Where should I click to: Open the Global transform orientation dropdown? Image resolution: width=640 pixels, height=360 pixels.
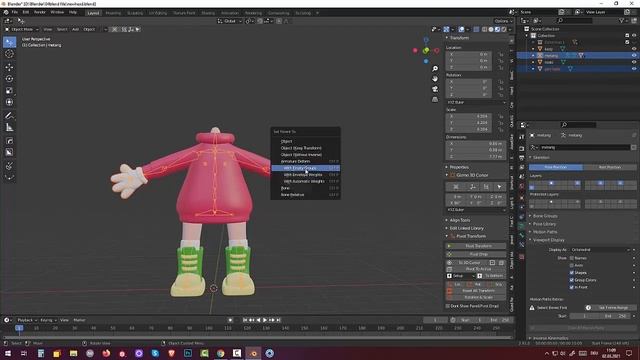(x=230, y=21)
